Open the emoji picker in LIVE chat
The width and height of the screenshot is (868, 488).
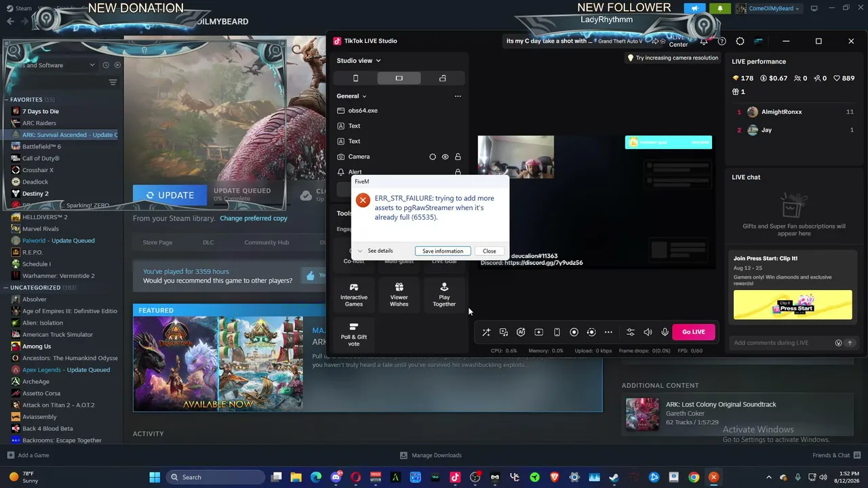pos(838,343)
